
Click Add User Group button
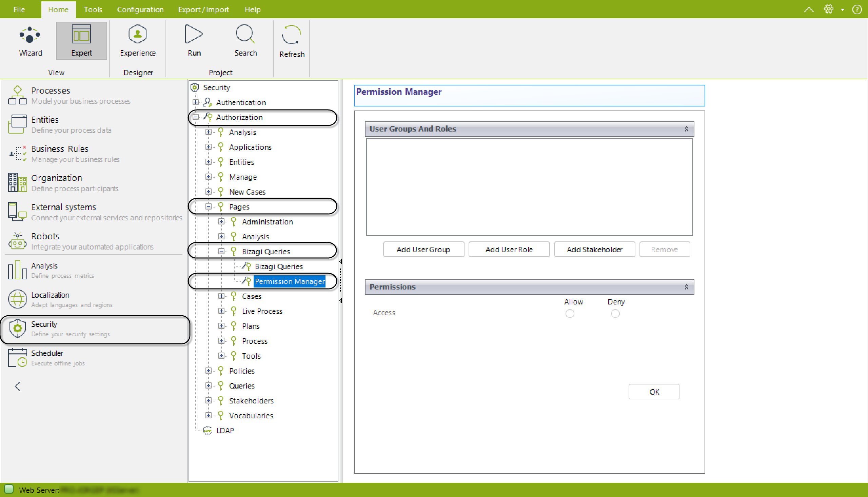[x=423, y=250]
